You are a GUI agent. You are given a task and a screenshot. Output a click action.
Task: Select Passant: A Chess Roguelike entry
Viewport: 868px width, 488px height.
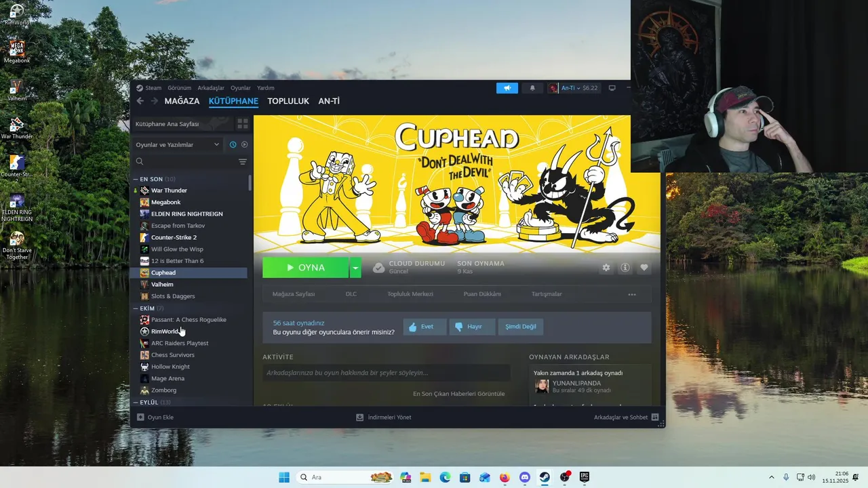click(x=189, y=320)
